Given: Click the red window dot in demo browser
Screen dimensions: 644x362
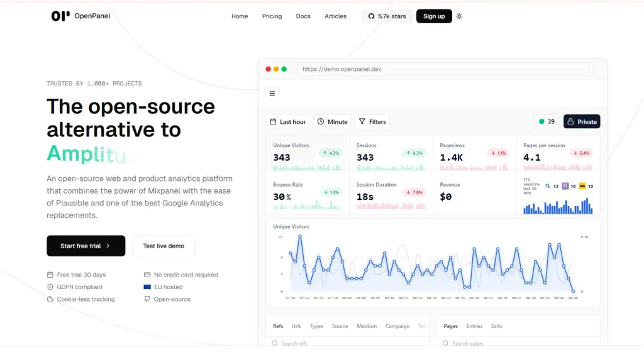Looking at the screenshot, I should [x=268, y=69].
